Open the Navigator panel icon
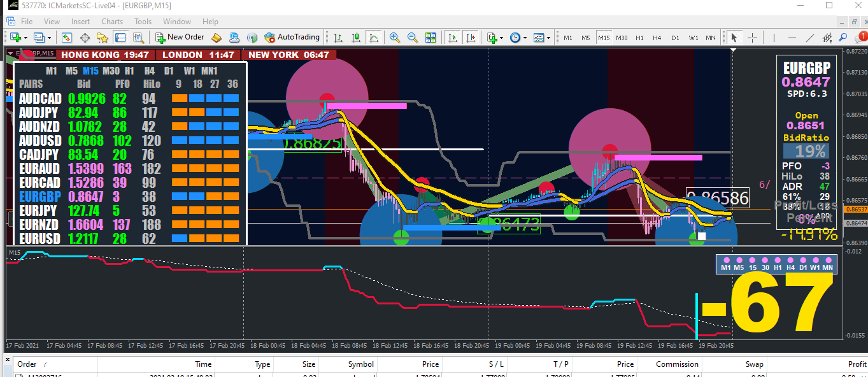This screenshot has width=868, height=377. point(103,38)
